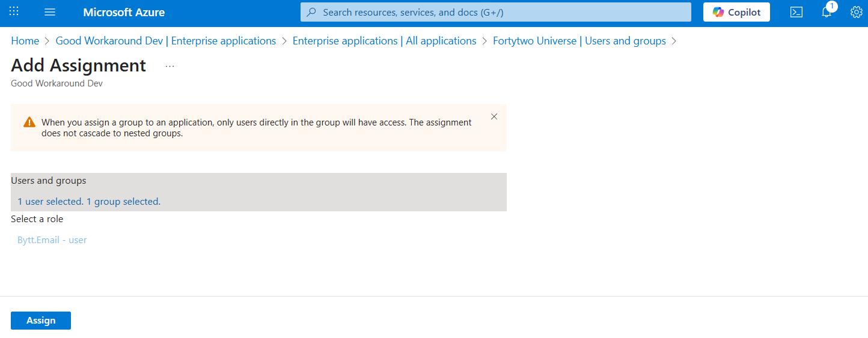This screenshot has height=338, width=868.
Task: Go to the Home breadcrumb
Action: tap(25, 41)
